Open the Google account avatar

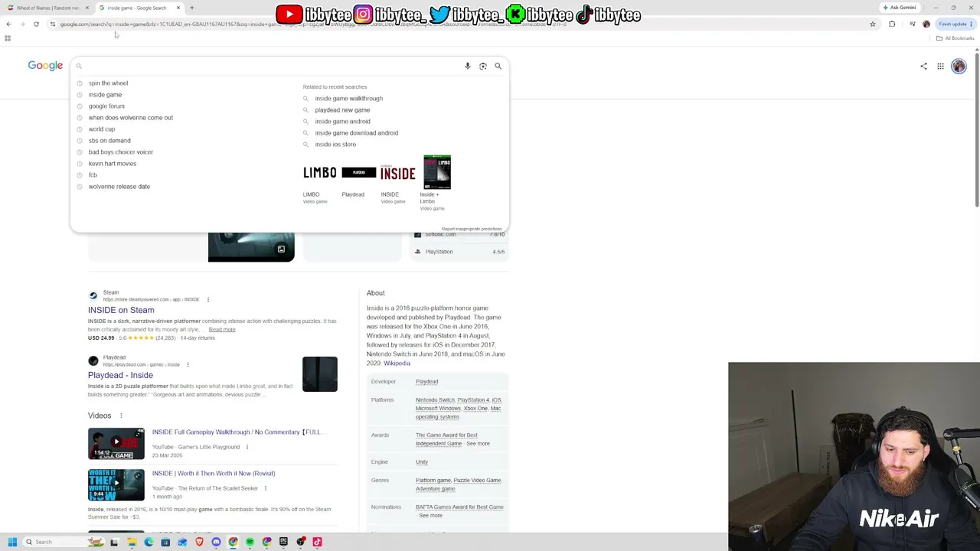click(x=959, y=66)
